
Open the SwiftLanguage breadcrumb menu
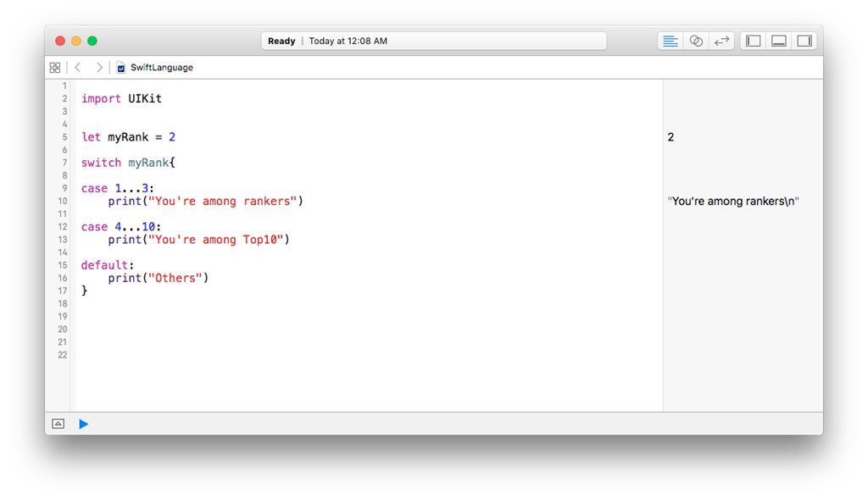(x=161, y=67)
